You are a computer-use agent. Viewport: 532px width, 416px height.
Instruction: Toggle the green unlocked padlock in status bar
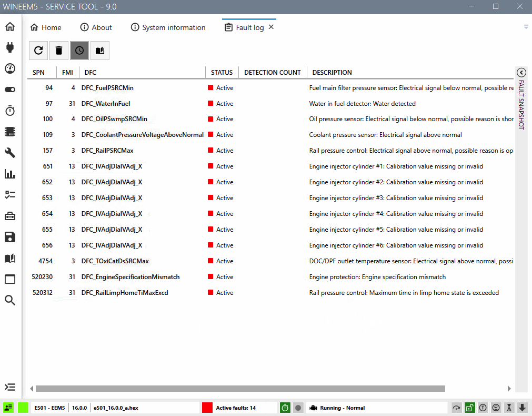tap(469, 408)
